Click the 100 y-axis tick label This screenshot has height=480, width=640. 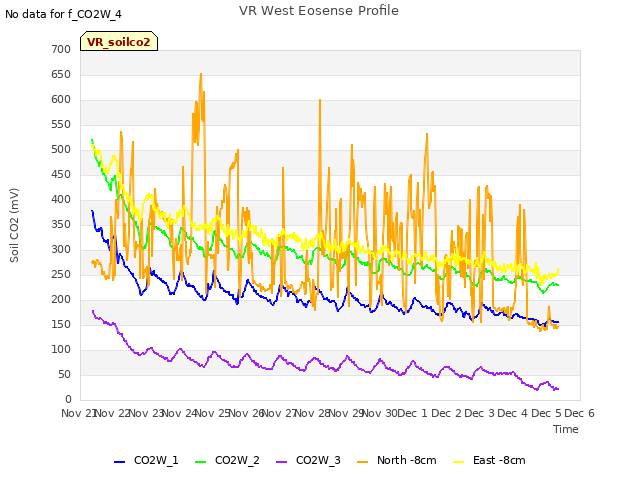[x=61, y=349]
